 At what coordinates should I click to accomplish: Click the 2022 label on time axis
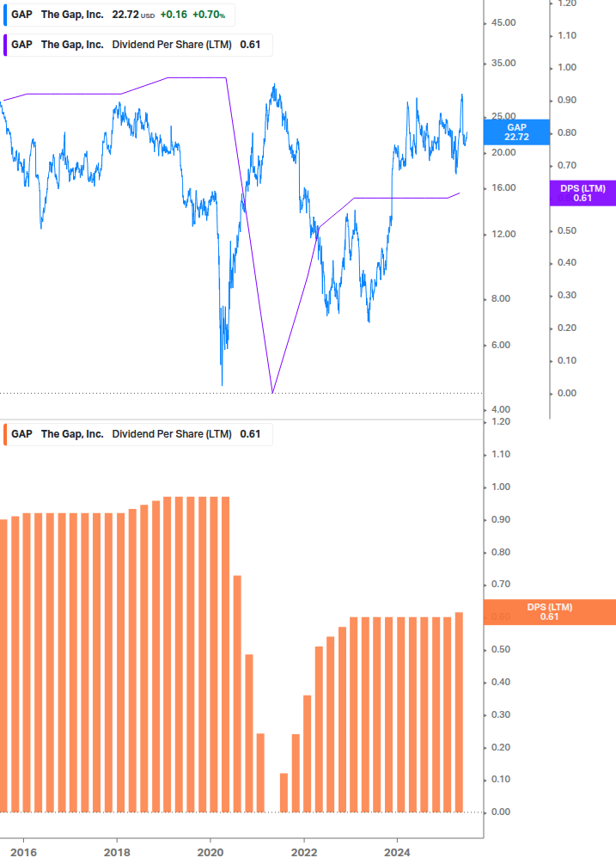coord(304,853)
